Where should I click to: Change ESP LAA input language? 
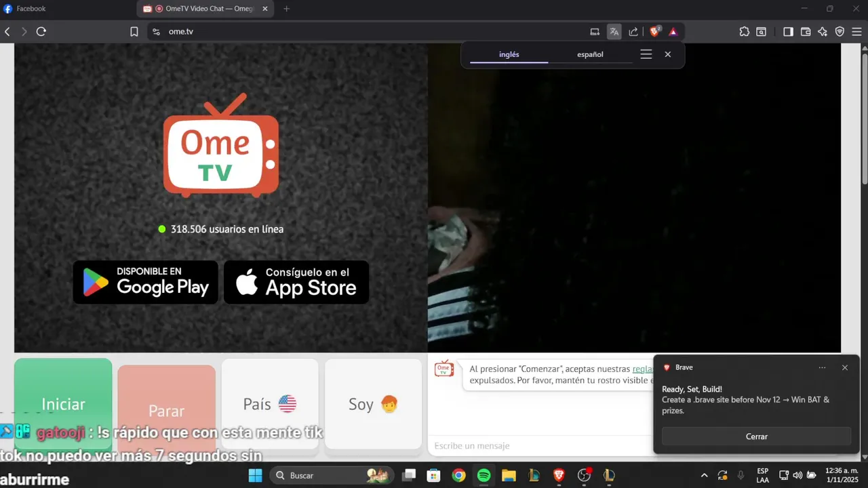(x=763, y=475)
